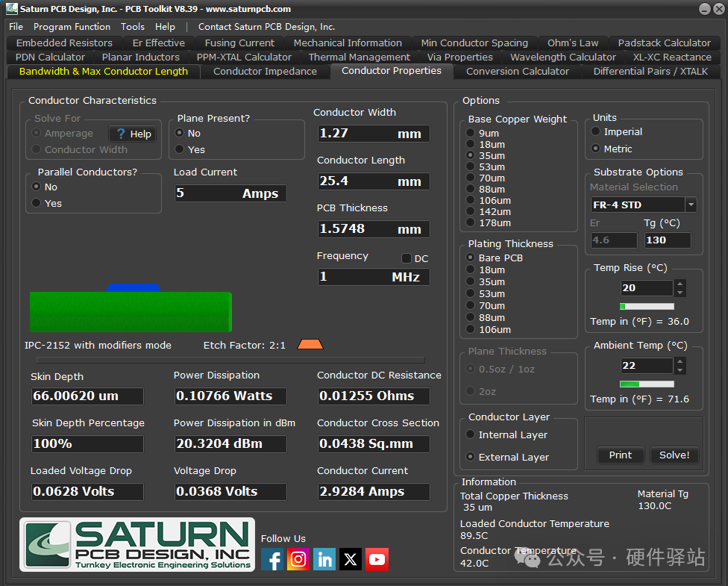
Task: Select Bare PCB plating thickness
Action: 471,258
